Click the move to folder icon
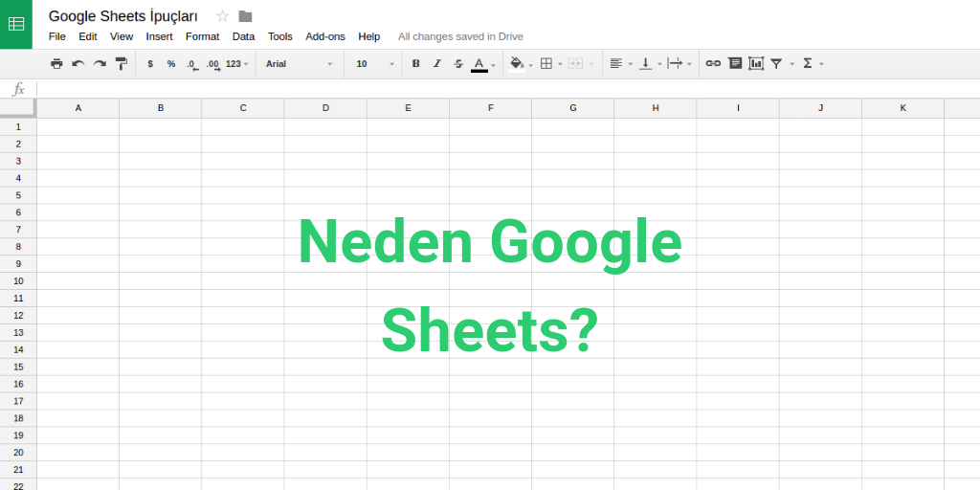The image size is (980, 490). click(245, 16)
